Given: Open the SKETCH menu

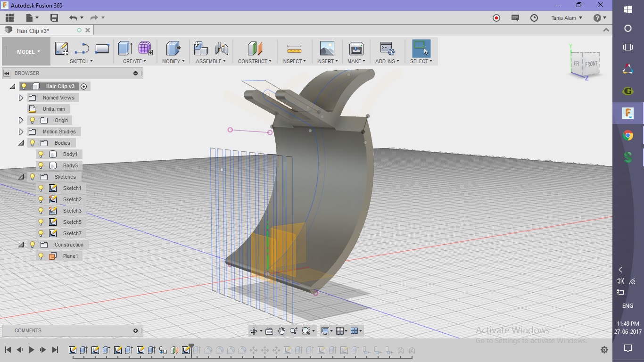Looking at the screenshot, I should [82, 61].
